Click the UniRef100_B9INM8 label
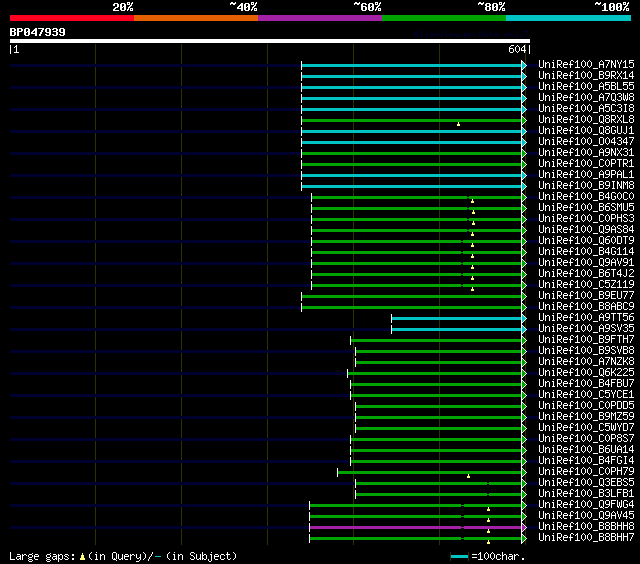This screenshot has width=640, height=564. click(x=586, y=186)
